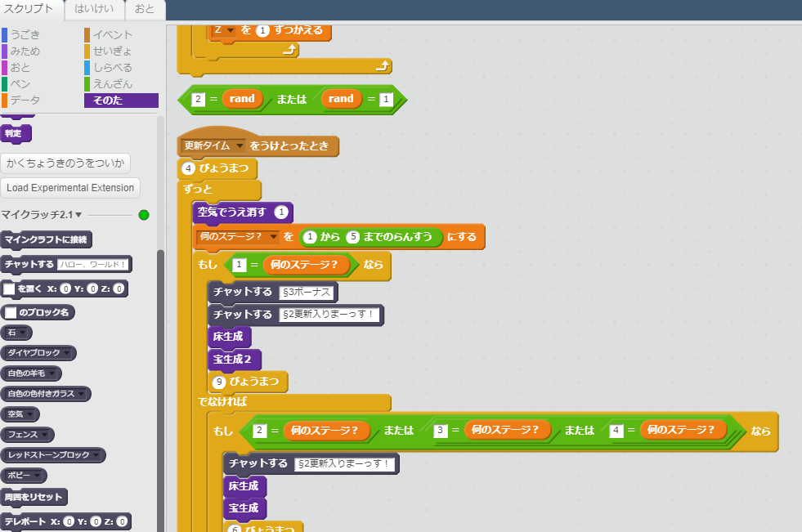This screenshot has width=802, height=532.
Task: Click the 床生成 block under ボーナス chat
Action: (x=229, y=336)
